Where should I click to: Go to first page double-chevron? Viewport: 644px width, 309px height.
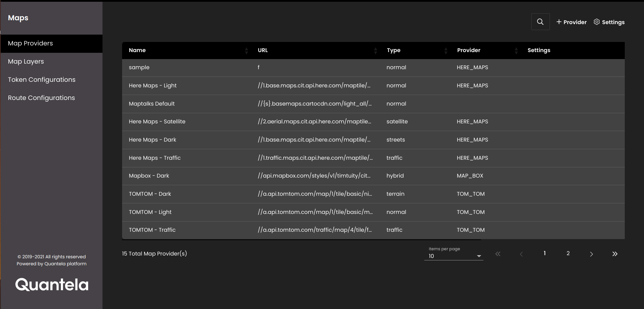click(498, 254)
